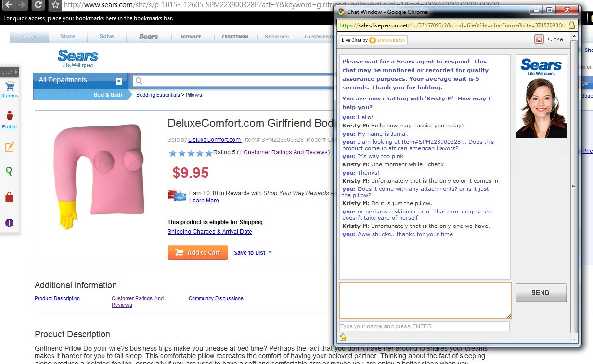Click the browser back arrow
This screenshot has width=593, height=364.
coord(9,5)
